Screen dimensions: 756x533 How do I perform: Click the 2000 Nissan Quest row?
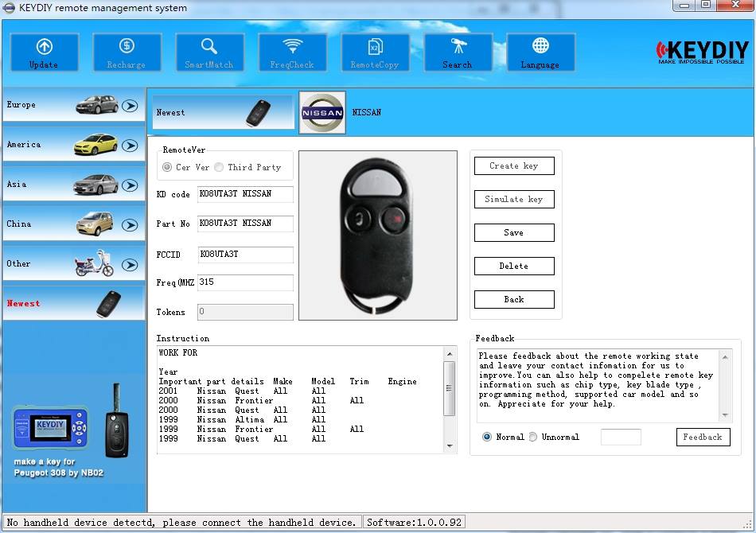[x=242, y=410]
